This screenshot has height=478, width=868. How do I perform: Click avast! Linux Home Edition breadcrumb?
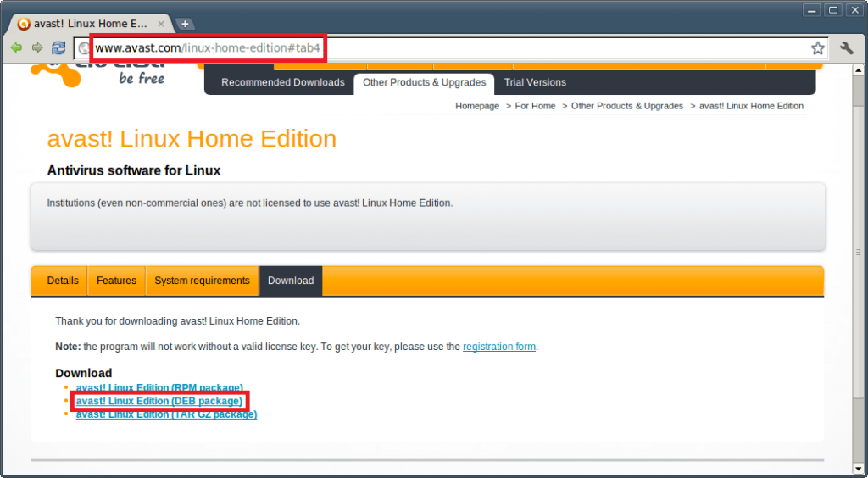tap(751, 106)
